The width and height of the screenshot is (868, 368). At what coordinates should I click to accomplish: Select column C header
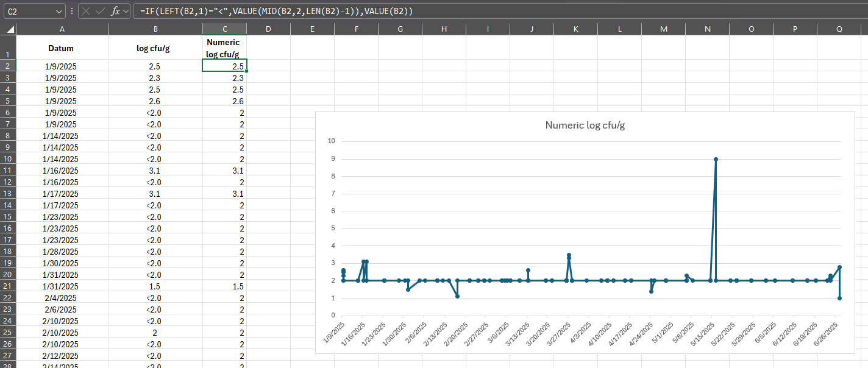[x=224, y=29]
